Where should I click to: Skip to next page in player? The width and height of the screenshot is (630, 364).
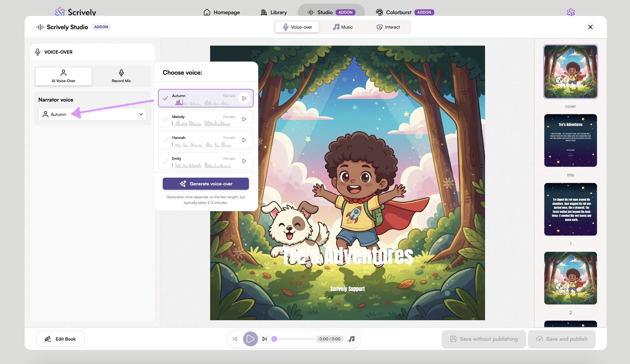click(x=264, y=339)
